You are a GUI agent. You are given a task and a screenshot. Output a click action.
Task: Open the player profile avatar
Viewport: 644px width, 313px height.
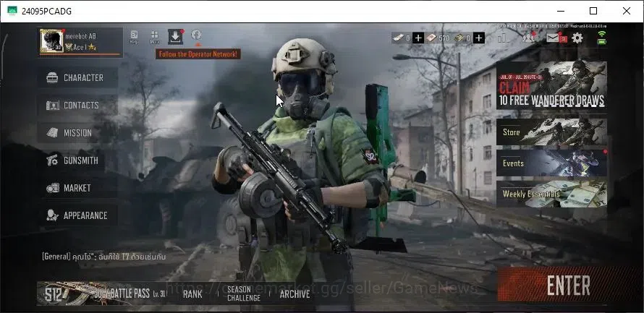tap(52, 41)
